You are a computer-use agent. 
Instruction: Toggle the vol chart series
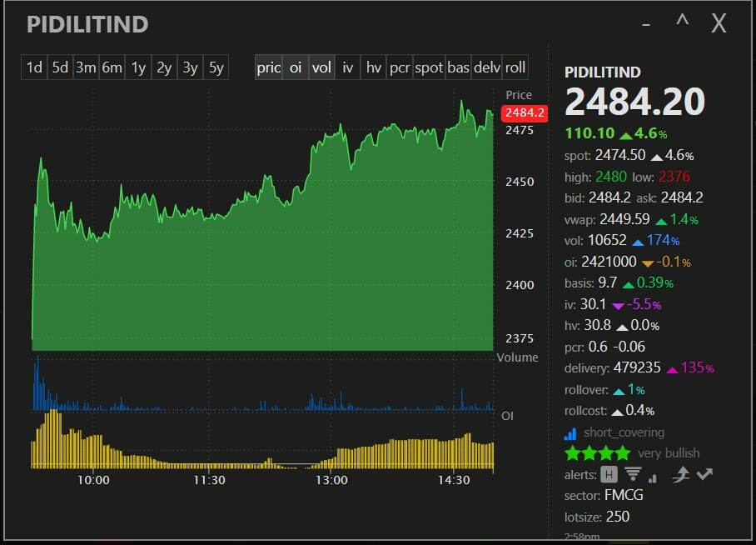pos(321,67)
